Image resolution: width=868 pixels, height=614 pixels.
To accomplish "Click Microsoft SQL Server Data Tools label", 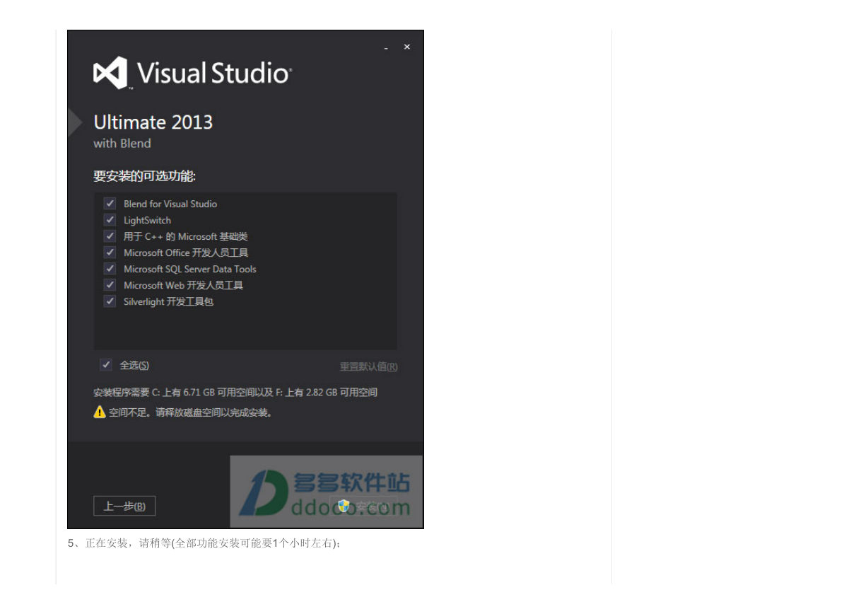I will tap(190, 269).
